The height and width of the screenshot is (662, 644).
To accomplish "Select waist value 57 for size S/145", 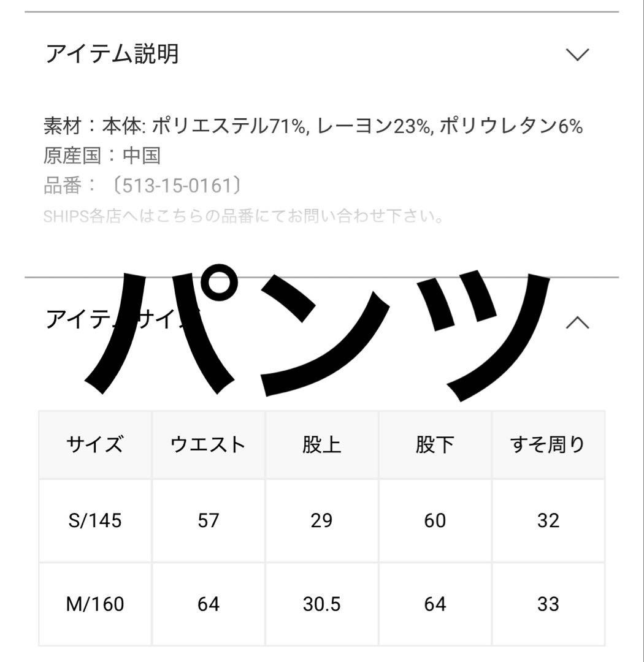I will [x=209, y=520].
